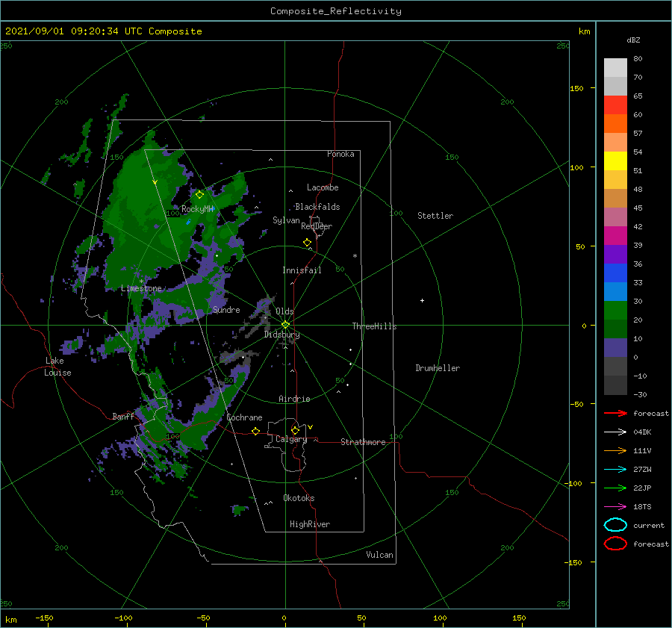Select the orange 57-60 dBZ swatch
This screenshot has height=628, width=672.
coord(615,123)
